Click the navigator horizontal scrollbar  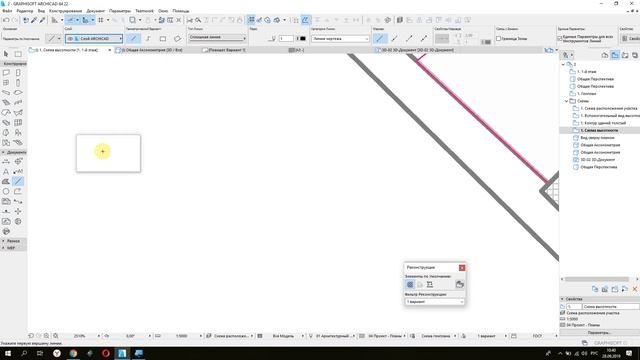[596, 279]
